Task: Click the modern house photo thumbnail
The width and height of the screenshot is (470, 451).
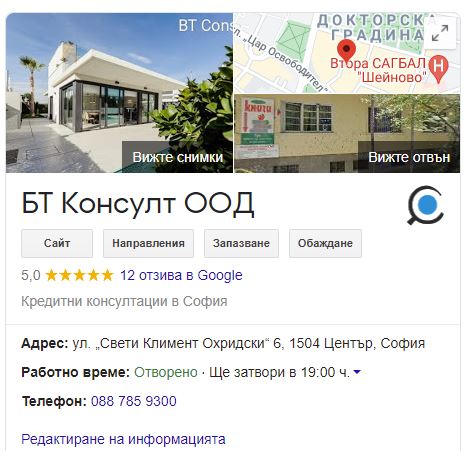Action: 119,93
